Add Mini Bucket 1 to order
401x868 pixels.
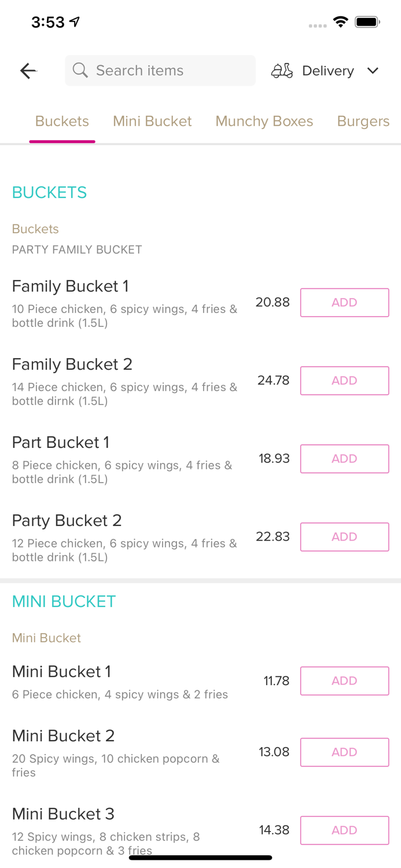[344, 681]
